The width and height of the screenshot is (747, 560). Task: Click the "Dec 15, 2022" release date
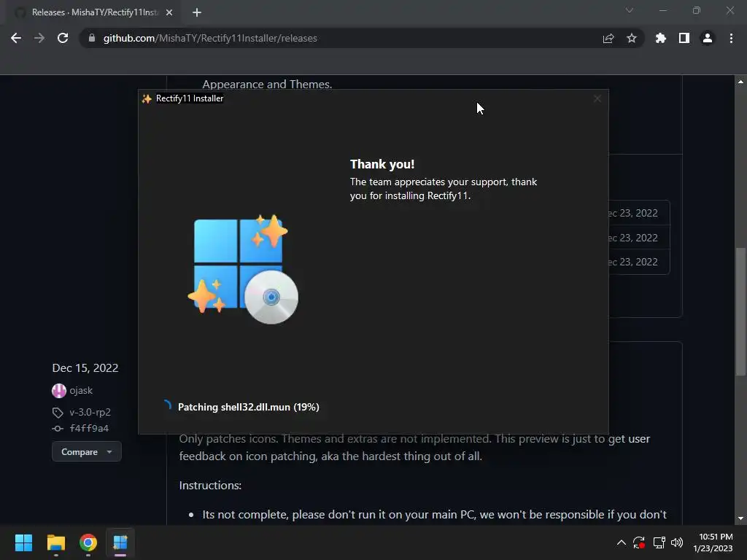tap(85, 368)
